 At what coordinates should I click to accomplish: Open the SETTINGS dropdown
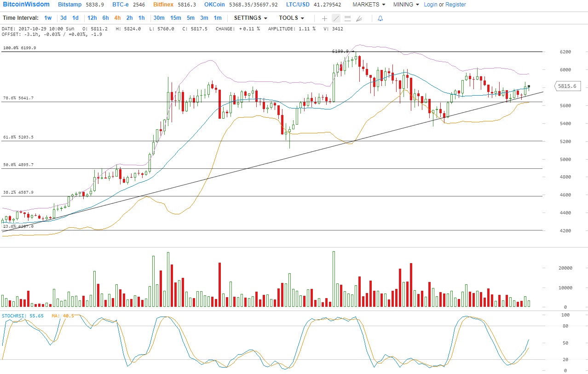250,18
